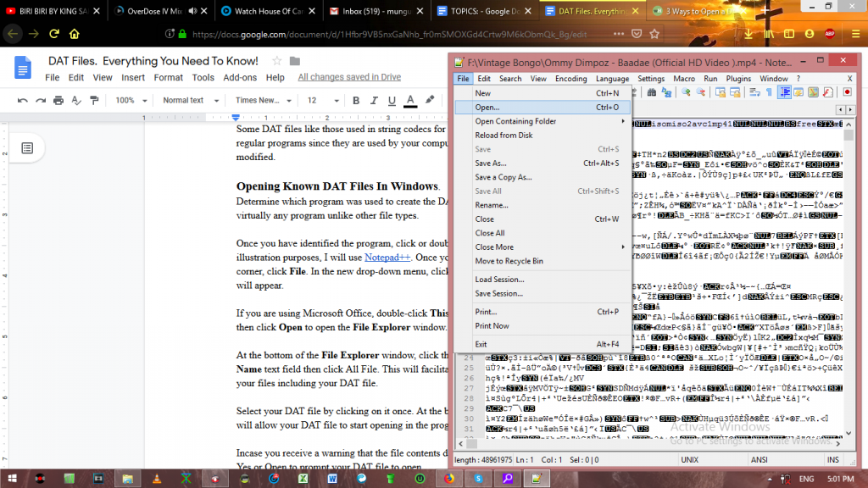Open the text color picker (underlined A)

click(x=410, y=100)
